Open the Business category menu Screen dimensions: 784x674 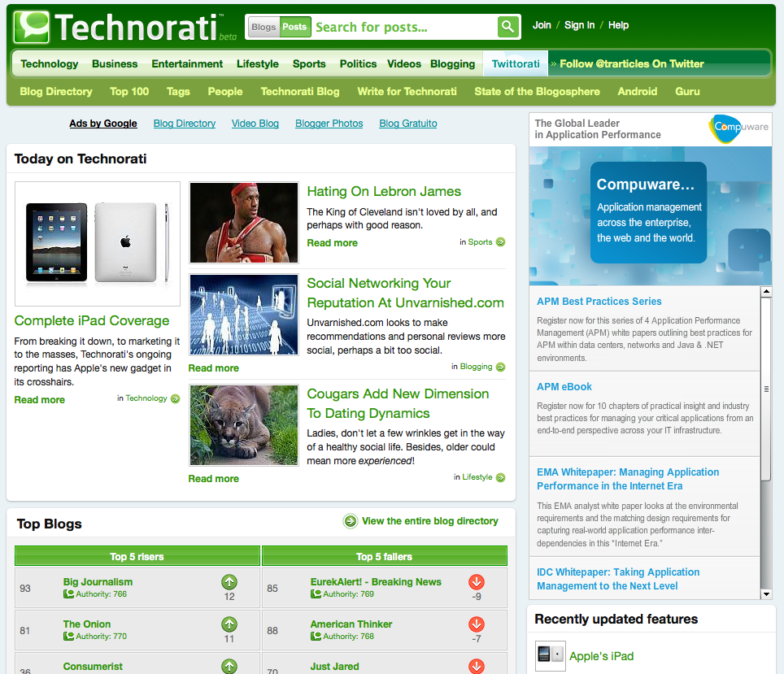[x=115, y=64]
